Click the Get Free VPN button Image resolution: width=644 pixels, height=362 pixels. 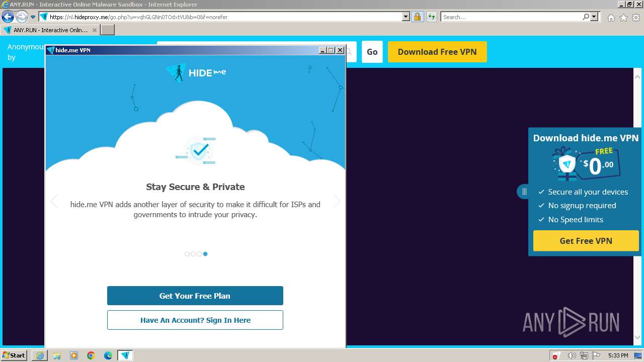click(x=586, y=241)
